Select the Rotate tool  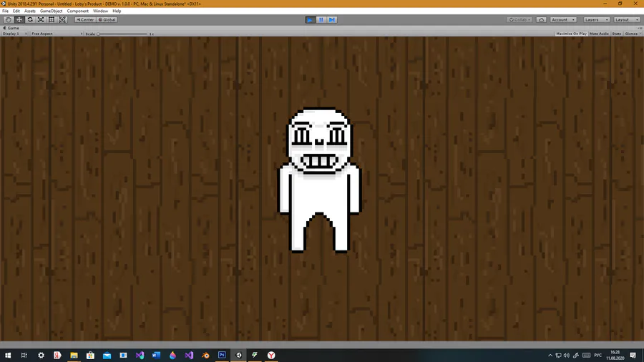30,20
